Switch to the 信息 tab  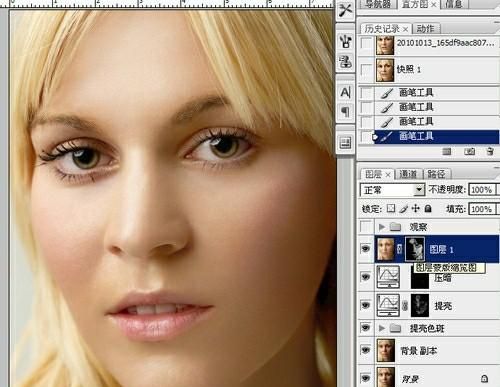[454, 4]
